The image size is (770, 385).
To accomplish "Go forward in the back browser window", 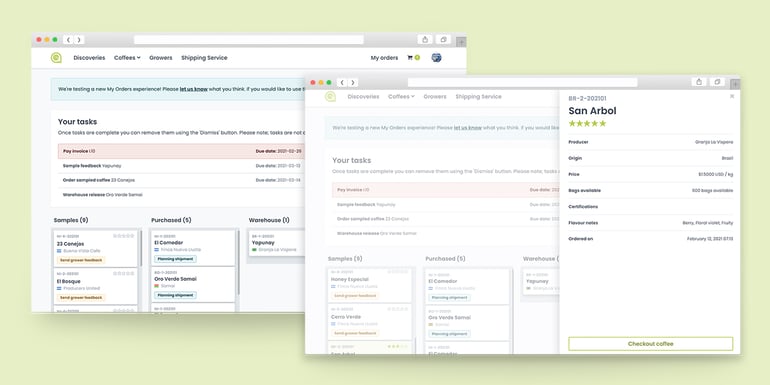I will (79, 40).
